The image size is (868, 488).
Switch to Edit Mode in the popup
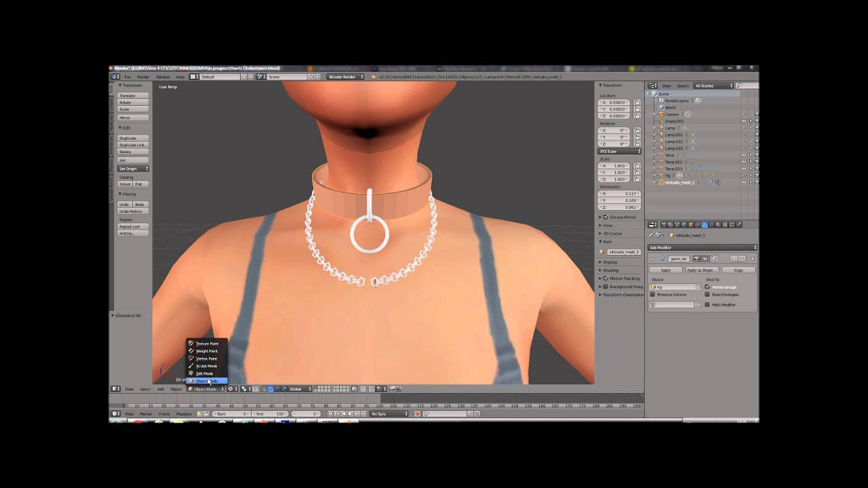[206, 373]
